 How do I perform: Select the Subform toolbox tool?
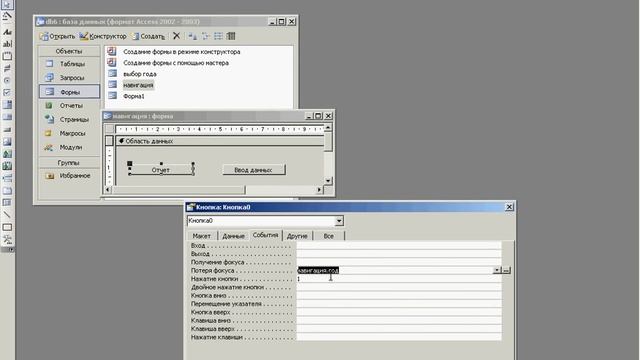tap(7, 202)
